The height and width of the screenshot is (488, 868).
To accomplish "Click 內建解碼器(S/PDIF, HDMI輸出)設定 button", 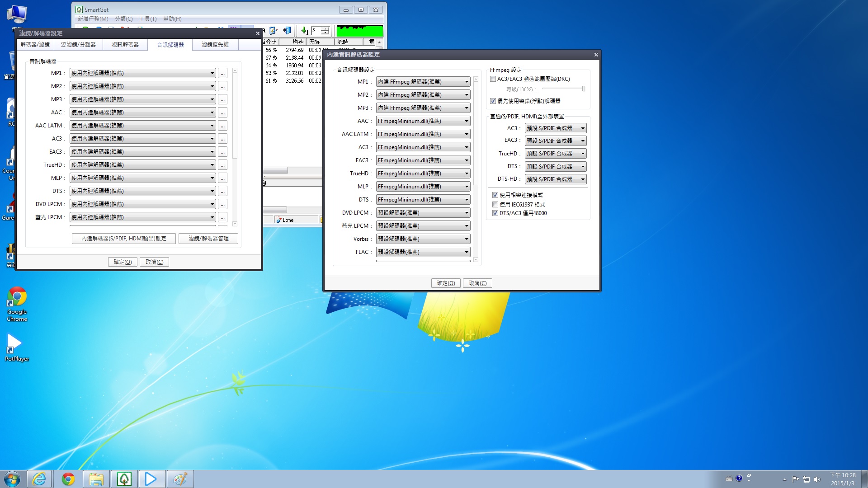I will pos(124,239).
